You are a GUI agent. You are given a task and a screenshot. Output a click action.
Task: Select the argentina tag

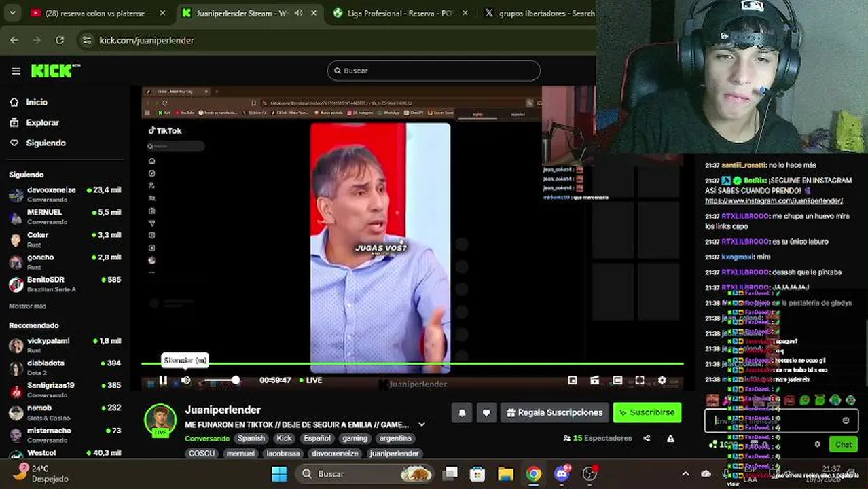395,439
